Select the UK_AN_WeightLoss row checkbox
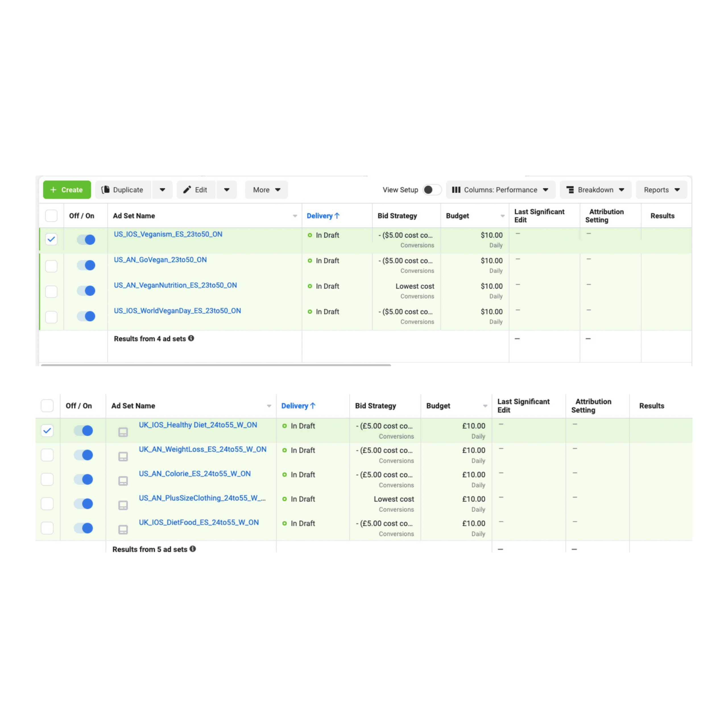The image size is (728, 728). (x=47, y=455)
